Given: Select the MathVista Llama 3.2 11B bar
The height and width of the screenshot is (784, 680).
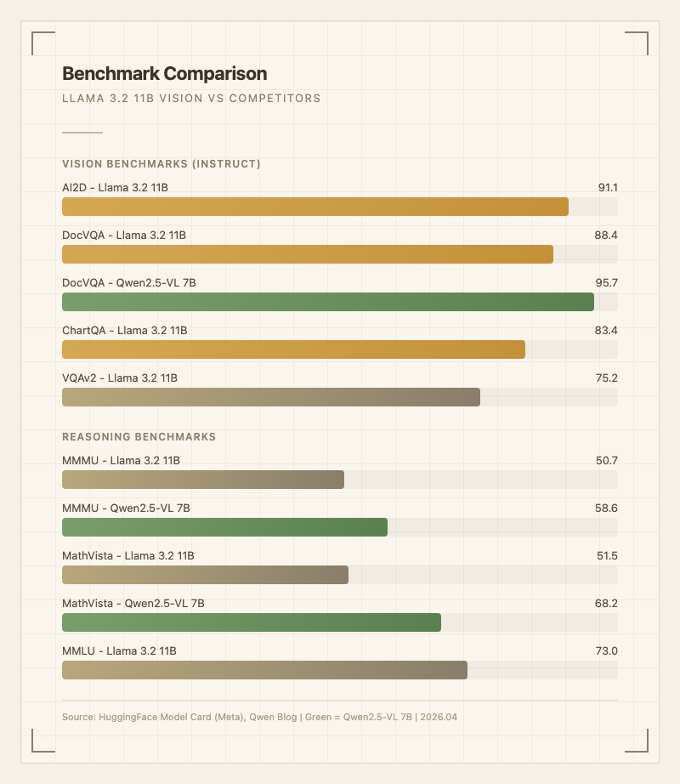Looking at the screenshot, I should point(205,575).
